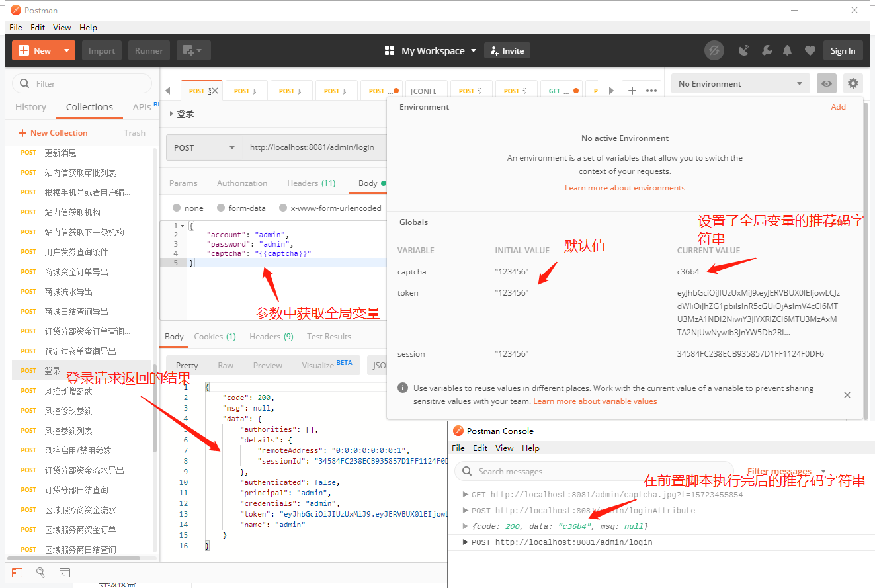View notifications via the bell icon

pyautogui.click(x=788, y=50)
